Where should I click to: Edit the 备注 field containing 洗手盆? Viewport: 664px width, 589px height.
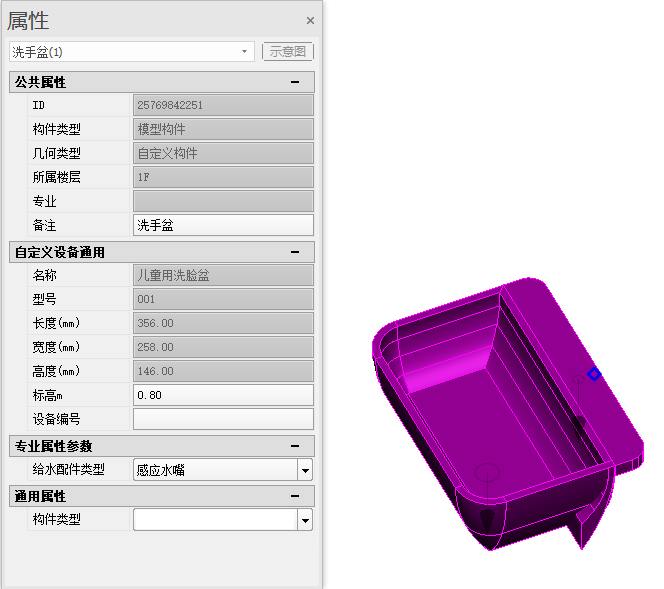(223, 225)
